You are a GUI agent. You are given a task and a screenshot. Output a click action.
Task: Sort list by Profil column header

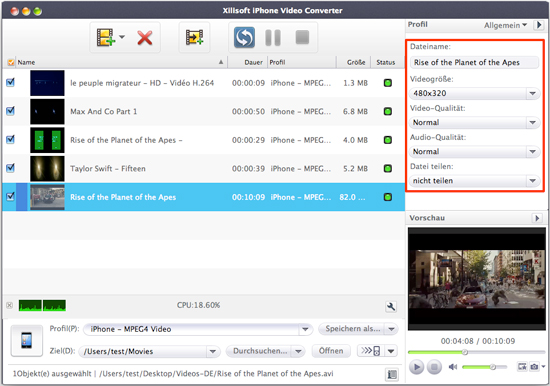pos(302,62)
